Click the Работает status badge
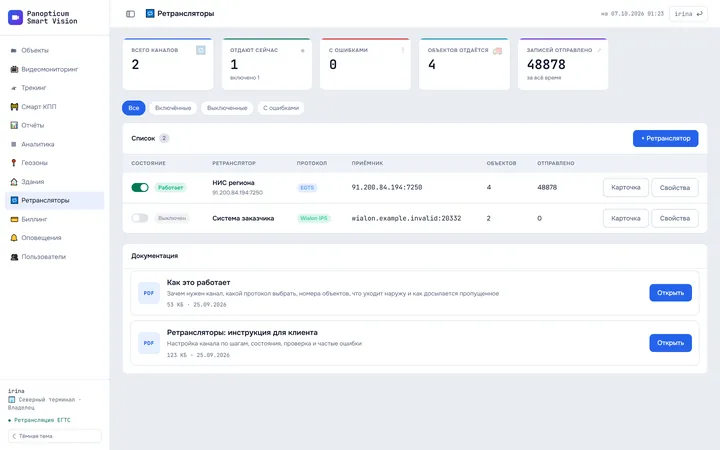The height and width of the screenshot is (450, 720). (170, 187)
